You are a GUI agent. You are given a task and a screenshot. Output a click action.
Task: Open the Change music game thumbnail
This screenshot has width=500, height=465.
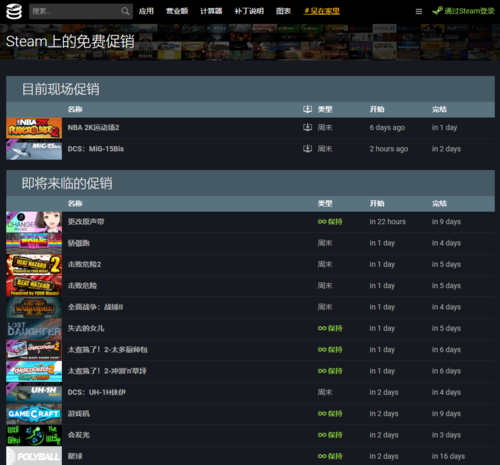(34, 222)
